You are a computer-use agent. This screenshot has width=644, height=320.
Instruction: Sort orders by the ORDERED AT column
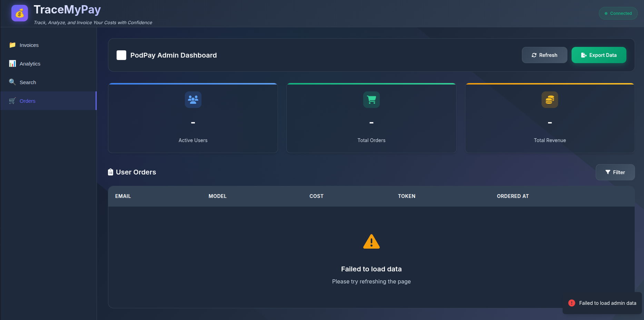[513, 196]
